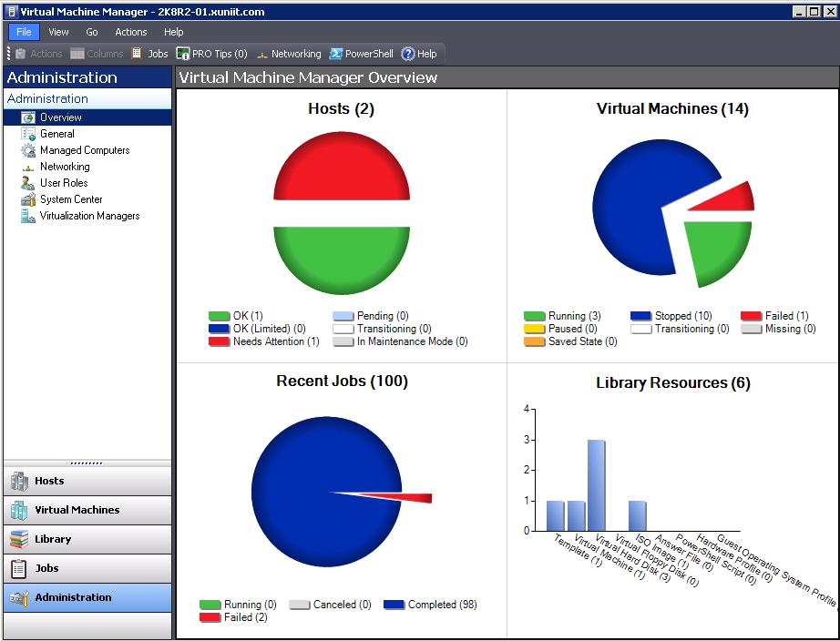Open the File menu
The height and width of the screenshot is (641, 840).
(x=24, y=32)
